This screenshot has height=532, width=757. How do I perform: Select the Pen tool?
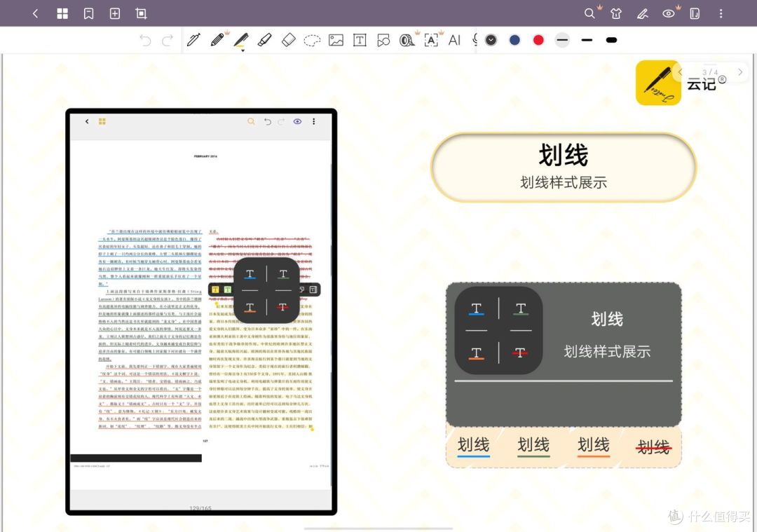coord(194,40)
